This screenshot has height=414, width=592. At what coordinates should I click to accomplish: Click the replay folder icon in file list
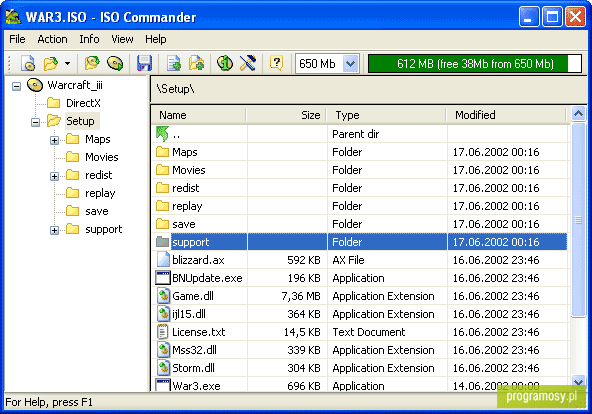(x=162, y=206)
